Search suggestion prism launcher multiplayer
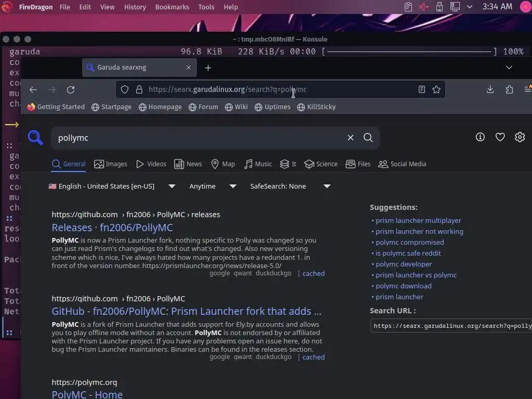This screenshot has height=399, width=532. tap(418, 220)
